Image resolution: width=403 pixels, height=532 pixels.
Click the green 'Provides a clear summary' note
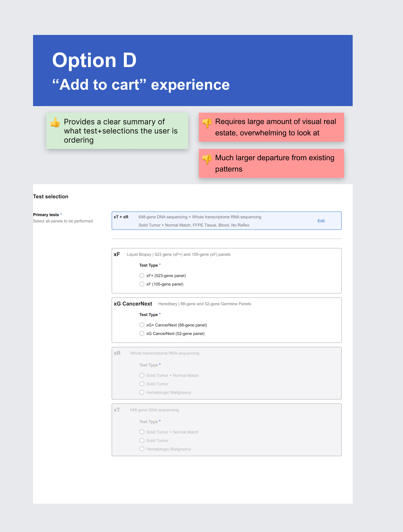click(117, 131)
